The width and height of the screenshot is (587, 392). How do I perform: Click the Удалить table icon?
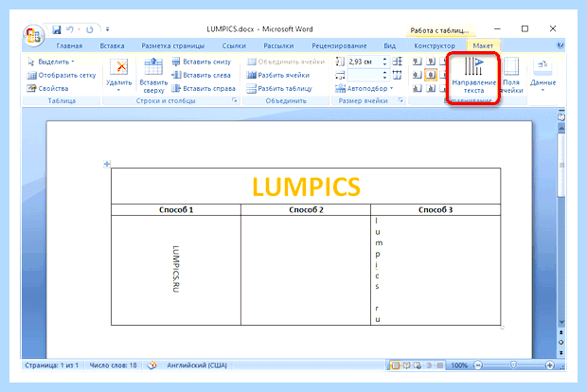coord(119,67)
